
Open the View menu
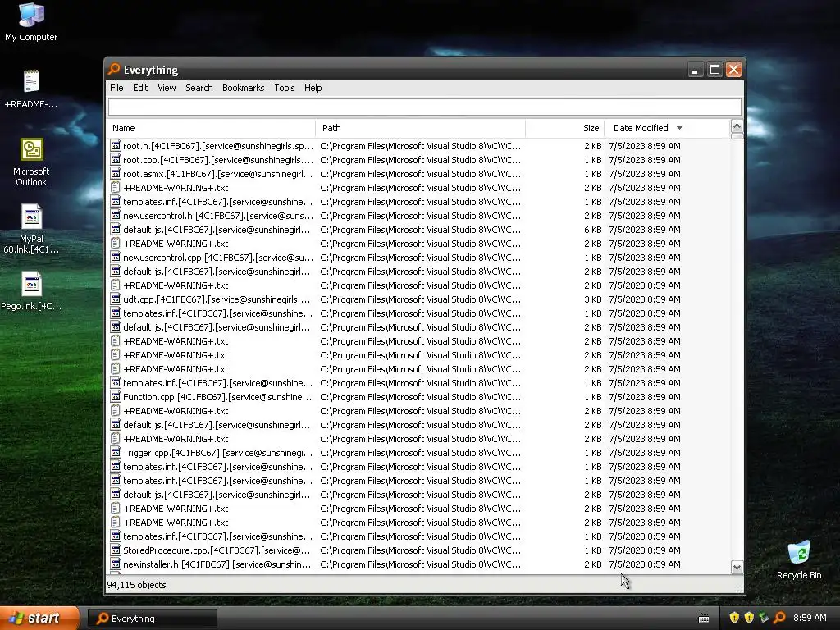(167, 88)
